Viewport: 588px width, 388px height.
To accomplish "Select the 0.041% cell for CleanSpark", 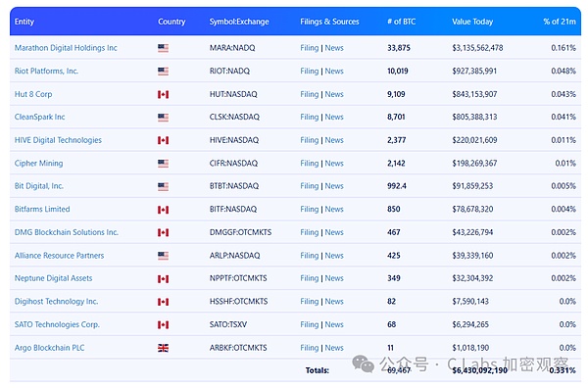I will point(563,117).
